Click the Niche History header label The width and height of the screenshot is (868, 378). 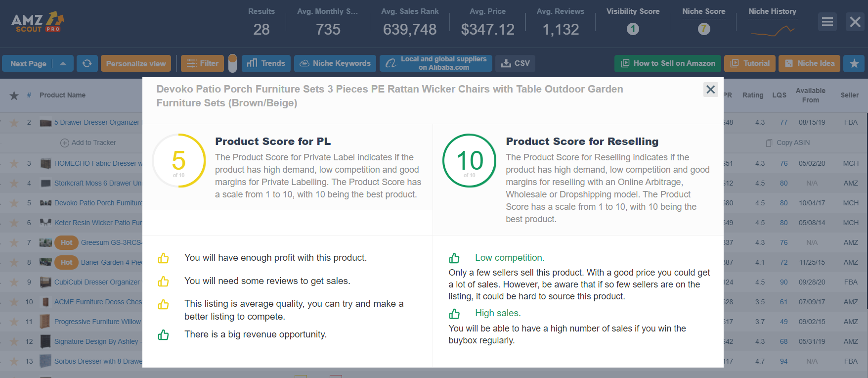click(x=772, y=11)
